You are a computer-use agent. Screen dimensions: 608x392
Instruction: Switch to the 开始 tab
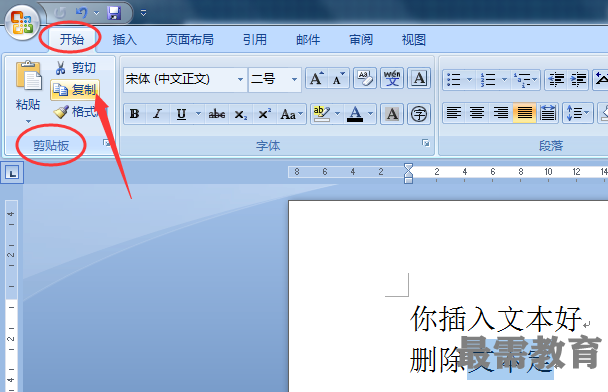pyautogui.click(x=72, y=39)
